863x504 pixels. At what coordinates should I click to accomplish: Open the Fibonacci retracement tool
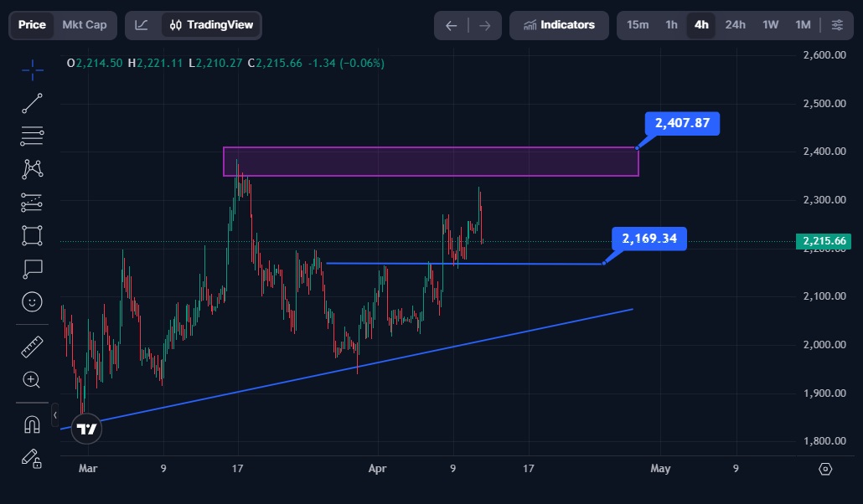point(32,136)
